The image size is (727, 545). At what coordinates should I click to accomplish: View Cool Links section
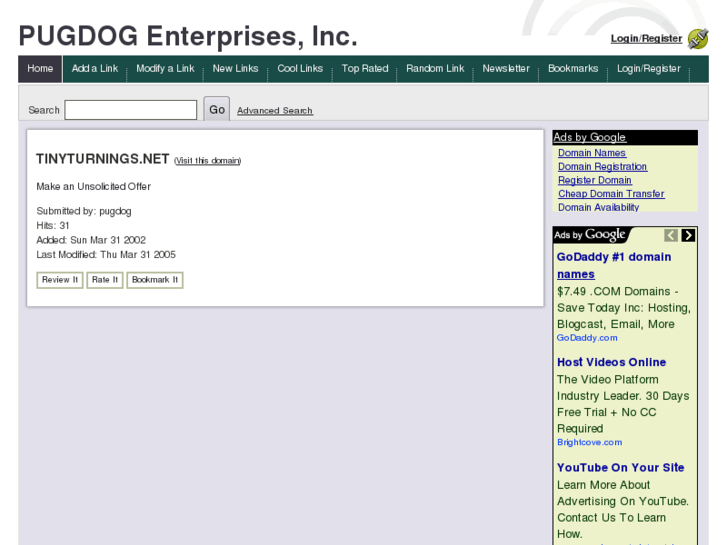pyautogui.click(x=300, y=69)
